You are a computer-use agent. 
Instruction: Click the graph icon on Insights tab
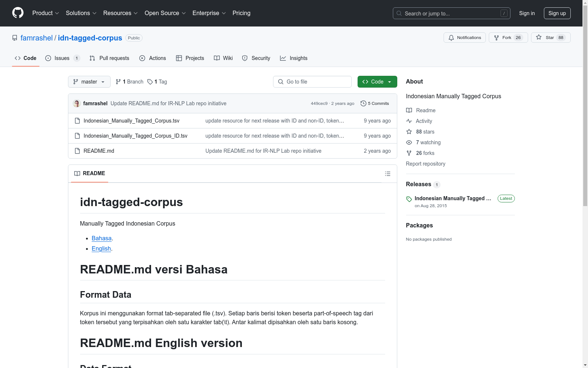[x=283, y=58]
